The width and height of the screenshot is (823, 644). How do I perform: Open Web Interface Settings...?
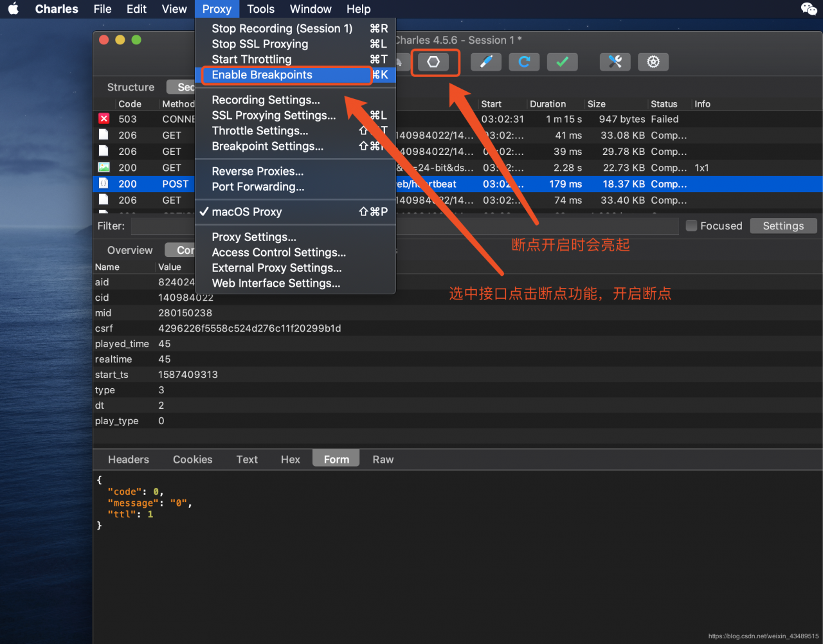(295, 283)
